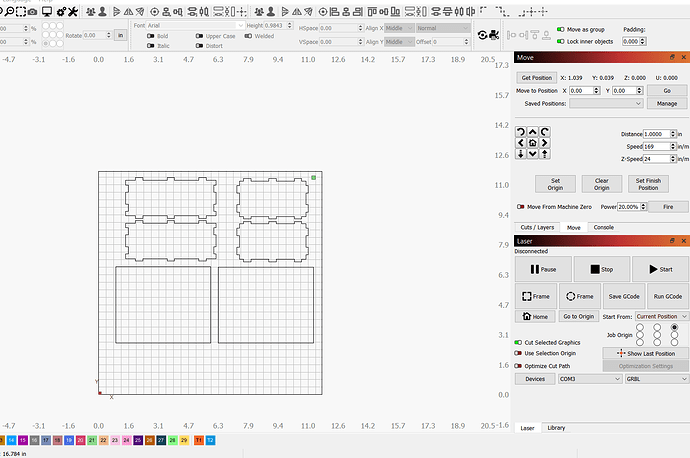Viewport: 690px width, 458px height.
Task: Open the Font dropdown showing Arial
Action: tap(195, 26)
